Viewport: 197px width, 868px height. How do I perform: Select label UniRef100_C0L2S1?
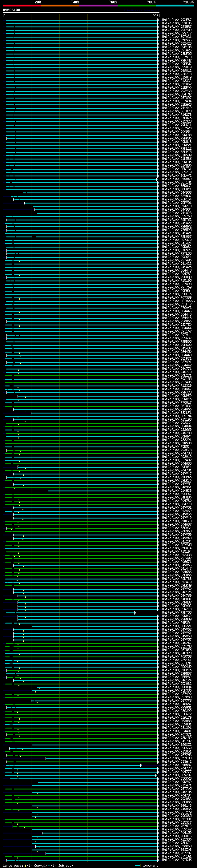click(x=177, y=375)
